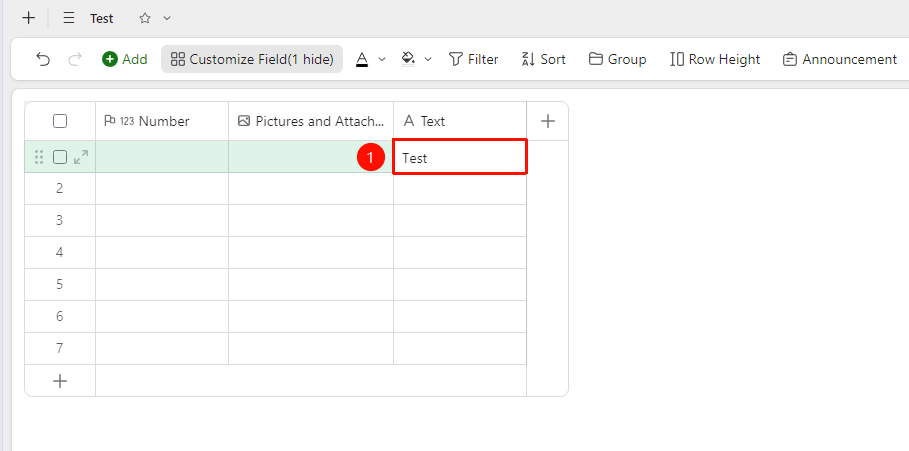Undo the last action
The image size is (909, 451).
click(43, 59)
